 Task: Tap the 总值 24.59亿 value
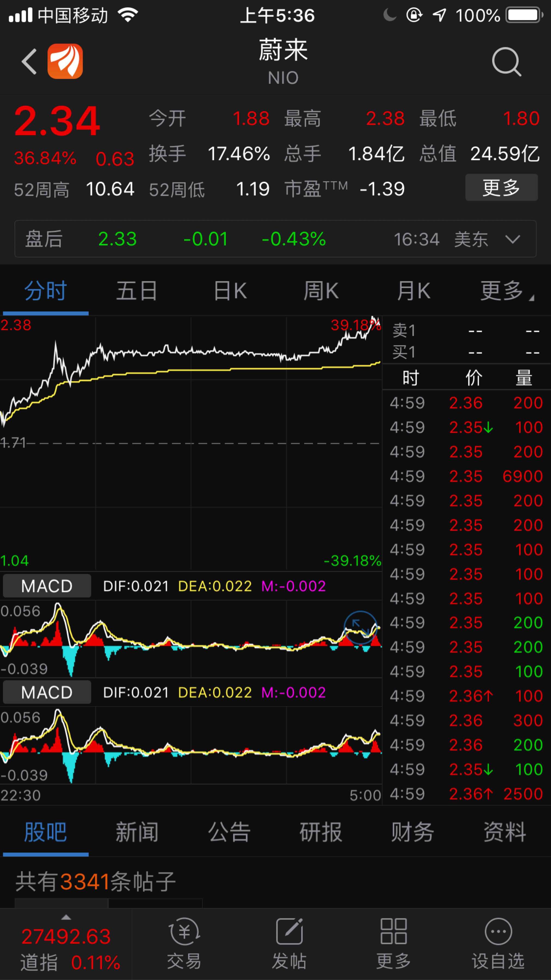pyautogui.click(x=505, y=154)
